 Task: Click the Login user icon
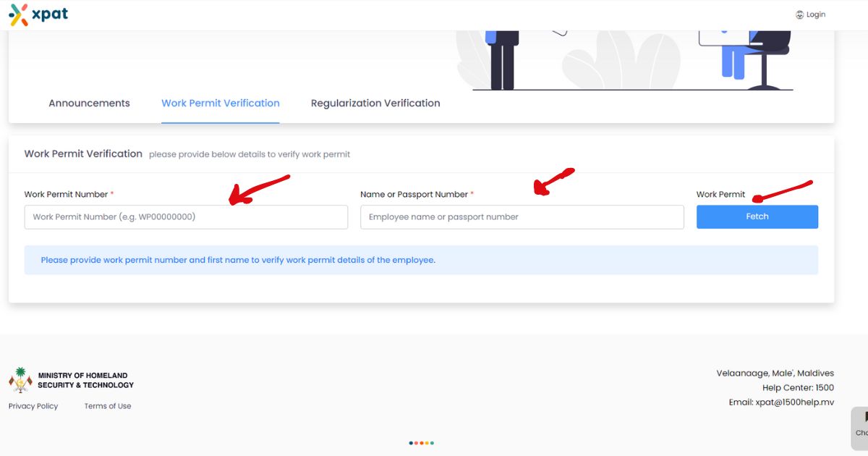[799, 14]
